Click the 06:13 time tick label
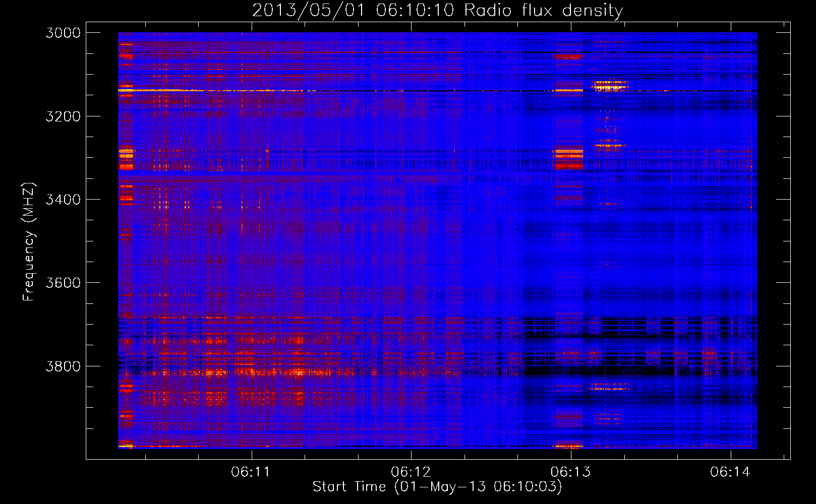The width and height of the screenshot is (816, 504). pos(570,472)
